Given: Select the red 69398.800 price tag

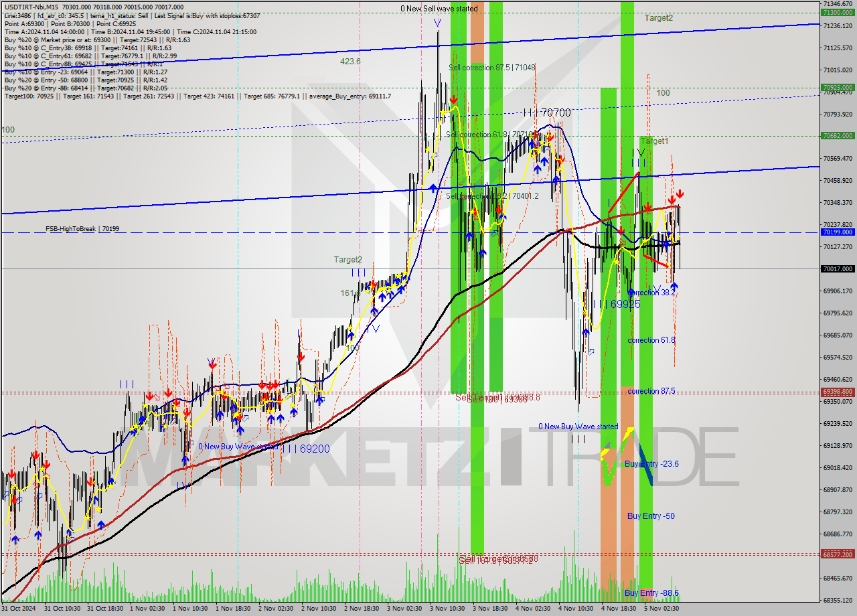Looking at the screenshot, I should pyautogui.click(x=838, y=392).
